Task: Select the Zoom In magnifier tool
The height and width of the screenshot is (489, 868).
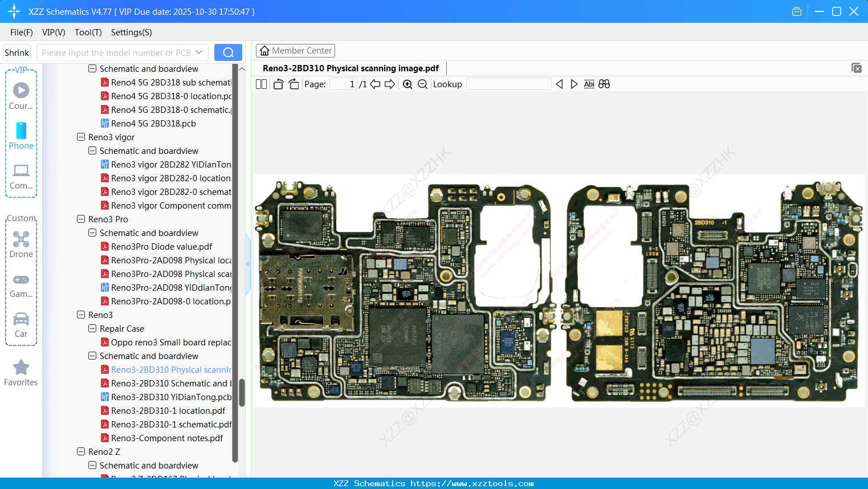Action: point(408,84)
